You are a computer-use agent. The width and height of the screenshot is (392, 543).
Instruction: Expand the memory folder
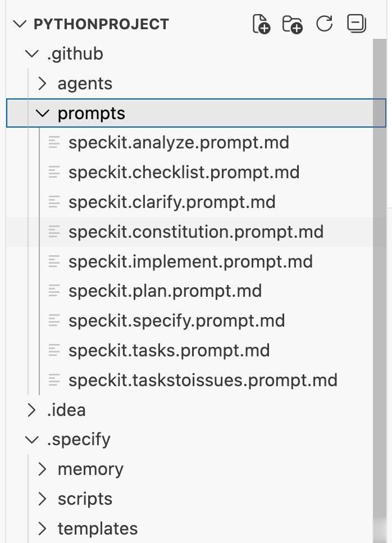click(42, 469)
